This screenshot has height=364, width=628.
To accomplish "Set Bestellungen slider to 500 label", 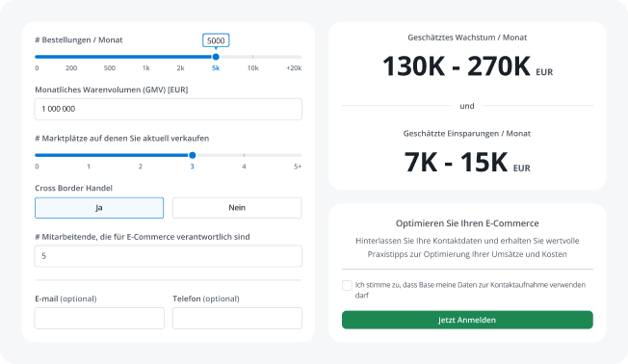I will click(110, 68).
